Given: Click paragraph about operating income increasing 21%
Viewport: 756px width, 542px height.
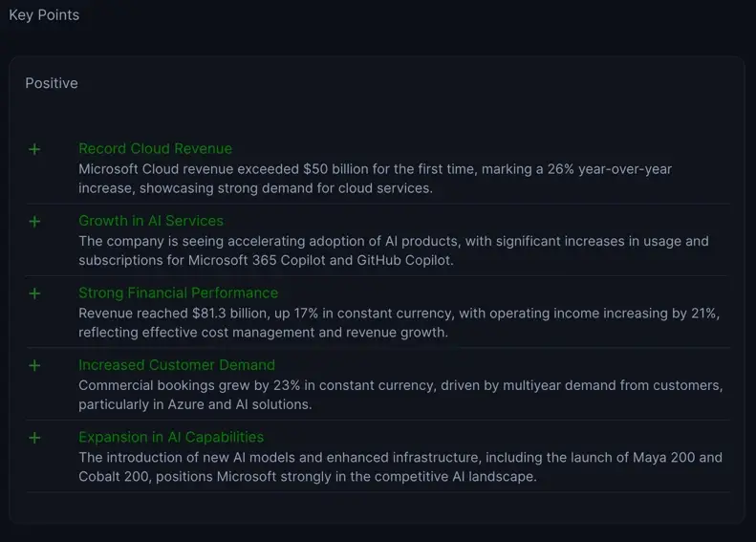Looking at the screenshot, I should 399,323.
